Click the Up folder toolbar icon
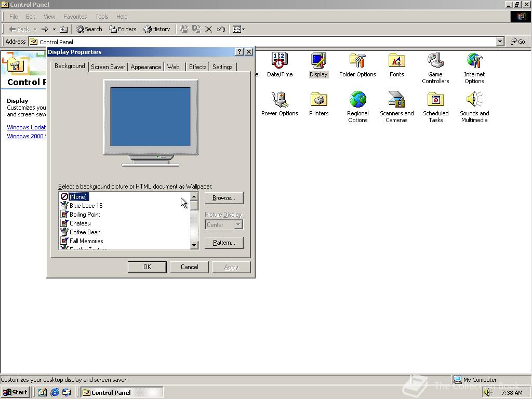Image resolution: width=532 pixels, height=399 pixels. coord(63,29)
